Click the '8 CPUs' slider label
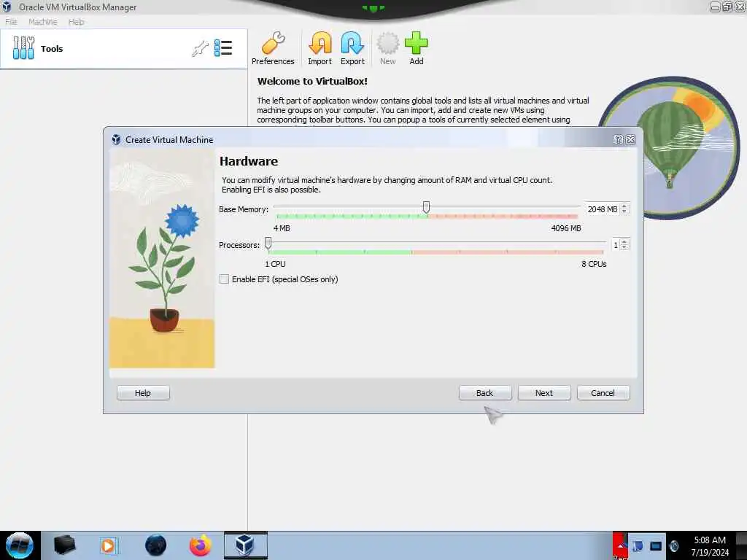The width and height of the screenshot is (747, 560). coord(594,264)
